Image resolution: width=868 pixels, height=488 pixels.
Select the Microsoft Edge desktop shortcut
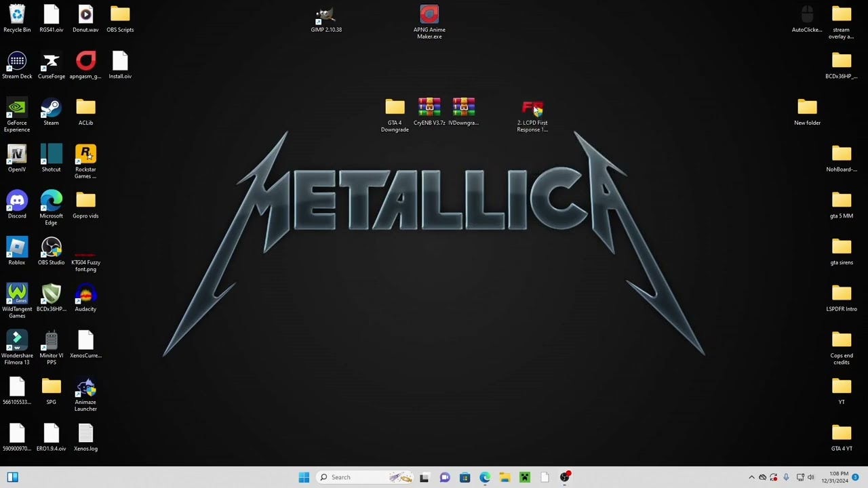(52, 208)
